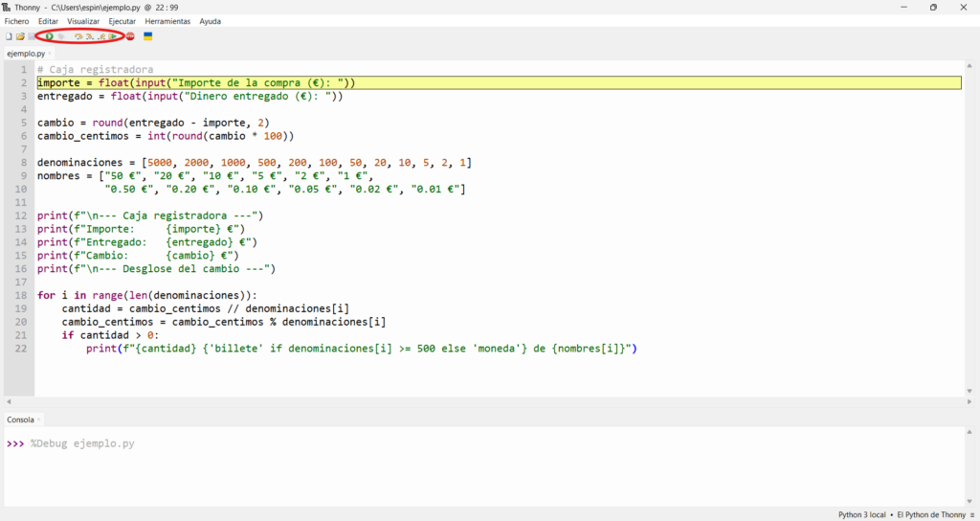This screenshot has height=521, width=980.
Task: Click the 'denominaciones = [5000, 2000' line
Action: [255, 163]
